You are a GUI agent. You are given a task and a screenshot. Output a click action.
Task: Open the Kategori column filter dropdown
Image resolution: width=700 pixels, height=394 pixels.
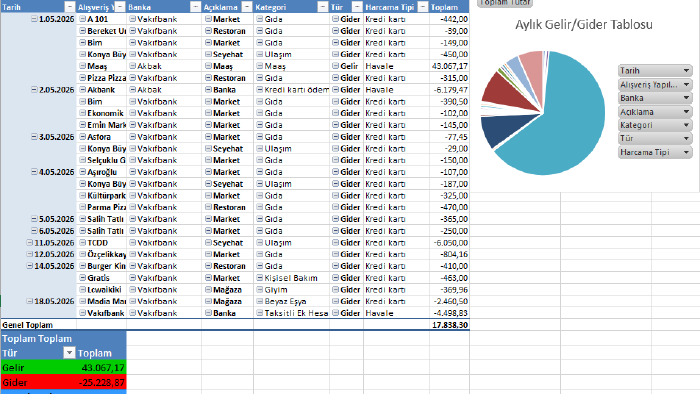pyautogui.click(x=323, y=7)
